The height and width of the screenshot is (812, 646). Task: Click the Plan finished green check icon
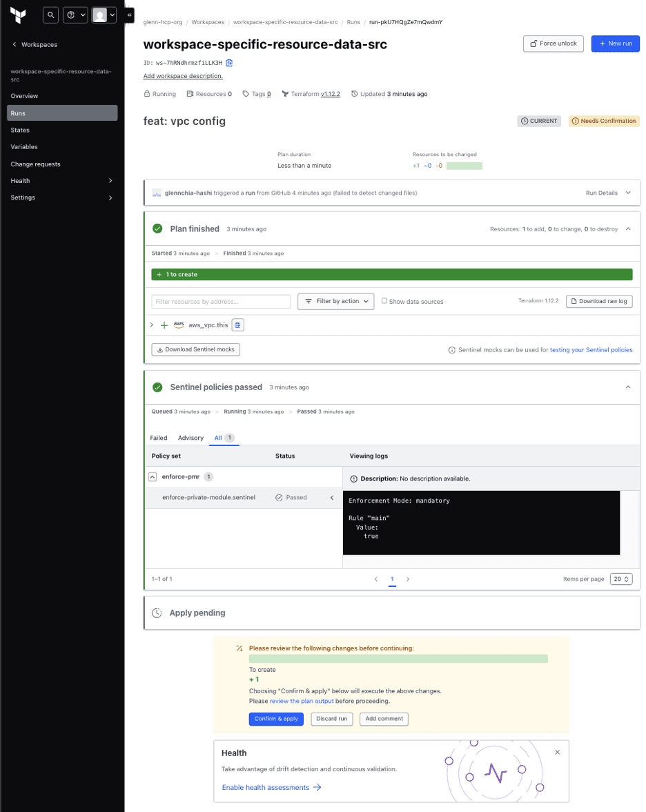point(157,229)
